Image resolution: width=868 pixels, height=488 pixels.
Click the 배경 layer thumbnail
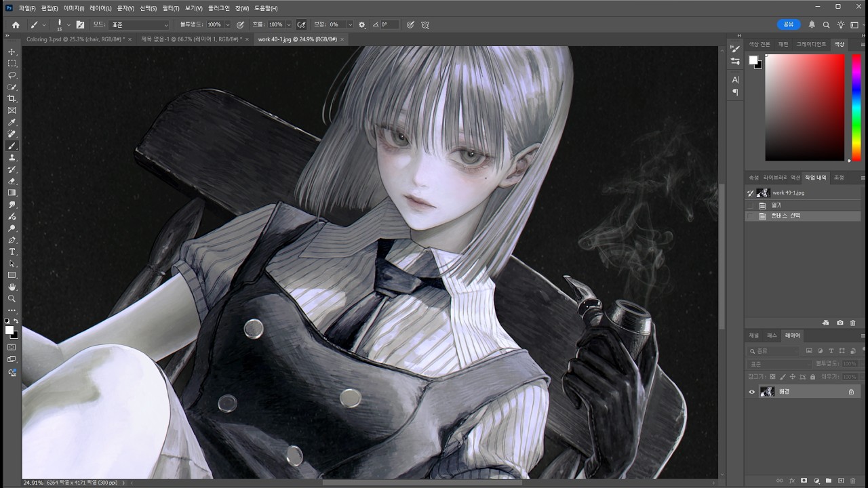point(768,392)
